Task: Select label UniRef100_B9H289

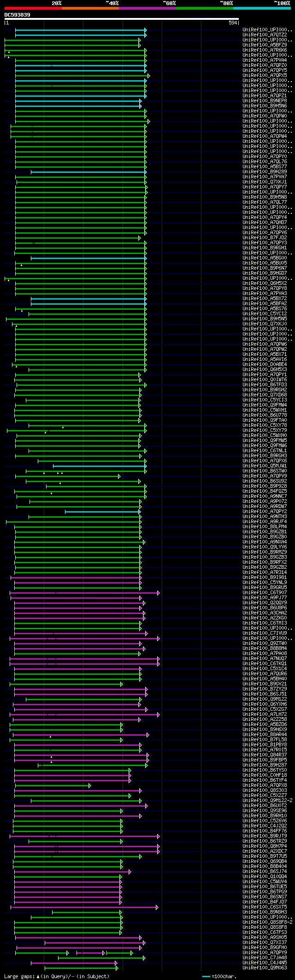Action: click(x=265, y=172)
